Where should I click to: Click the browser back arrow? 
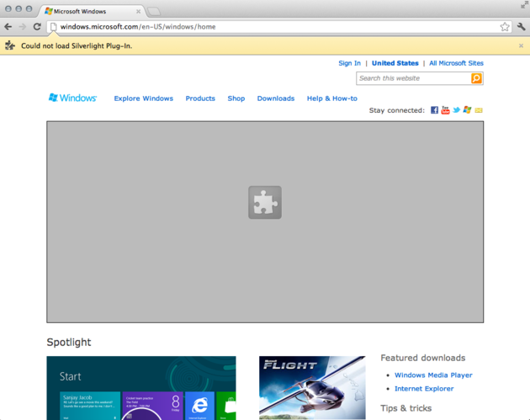click(8, 27)
